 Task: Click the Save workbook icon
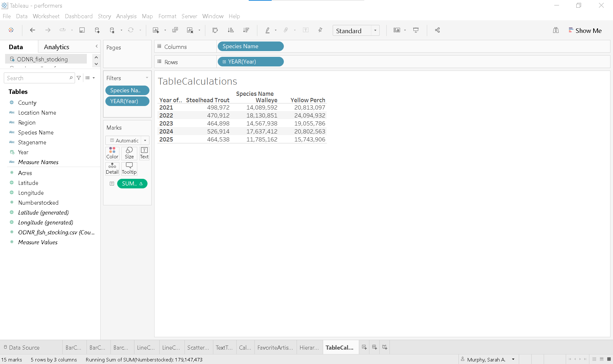82,30
